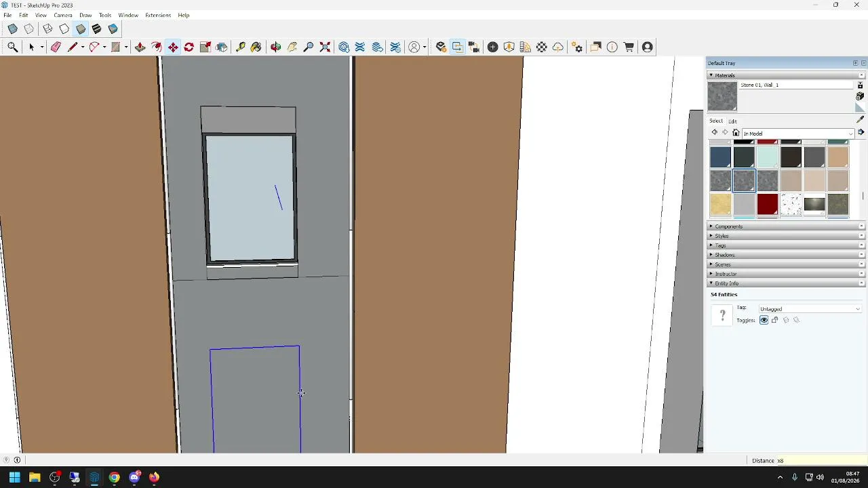
Task: Click the Sample Paint eyedropper
Action: pos(861,119)
